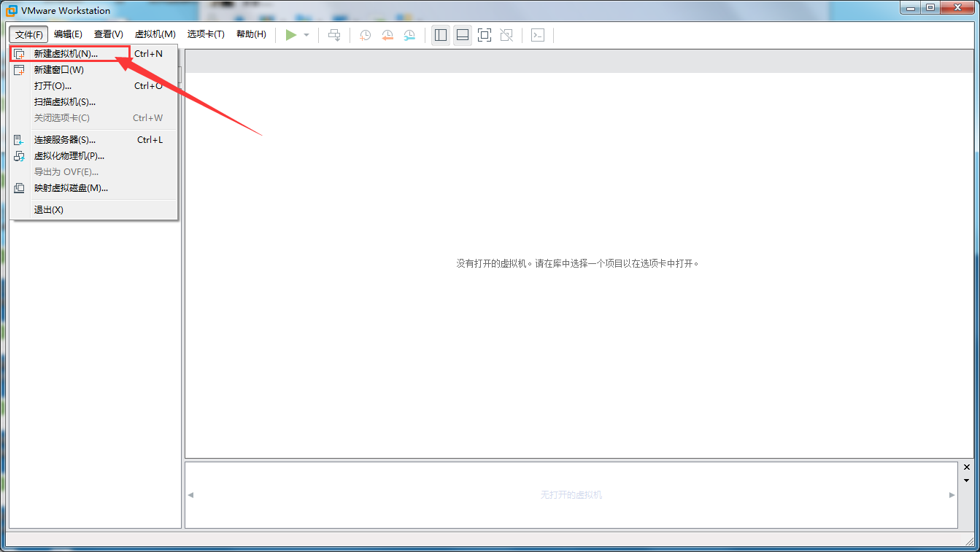Open the console view toolbar icon

click(538, 35)
